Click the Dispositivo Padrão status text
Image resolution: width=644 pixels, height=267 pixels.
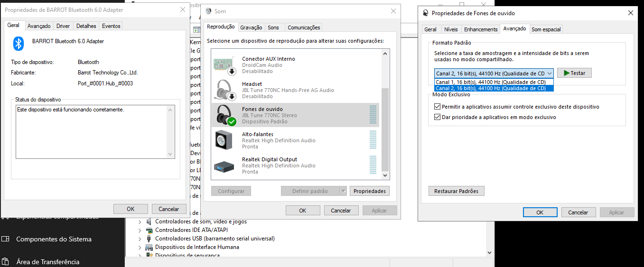[x=265, y=121]
